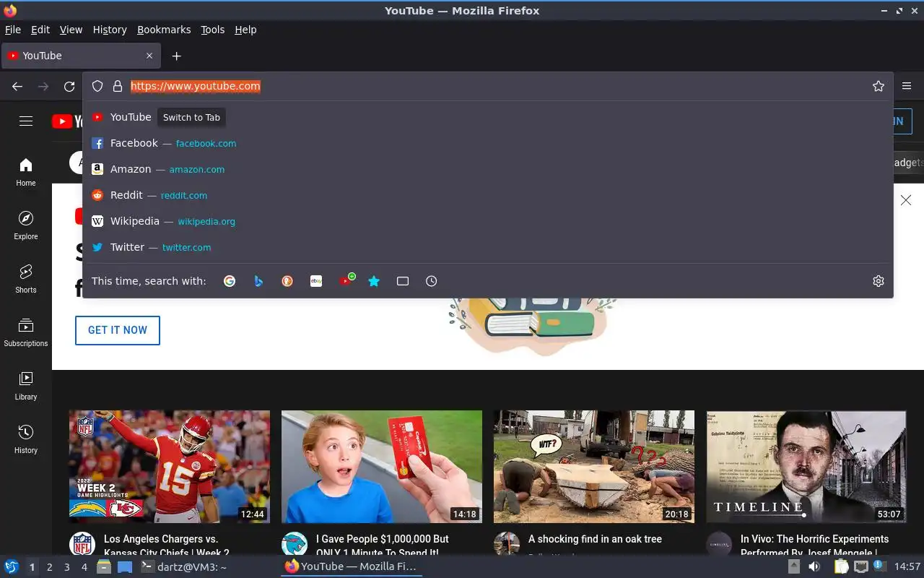Select the Facebook suggestion

(x=488, y=143)
